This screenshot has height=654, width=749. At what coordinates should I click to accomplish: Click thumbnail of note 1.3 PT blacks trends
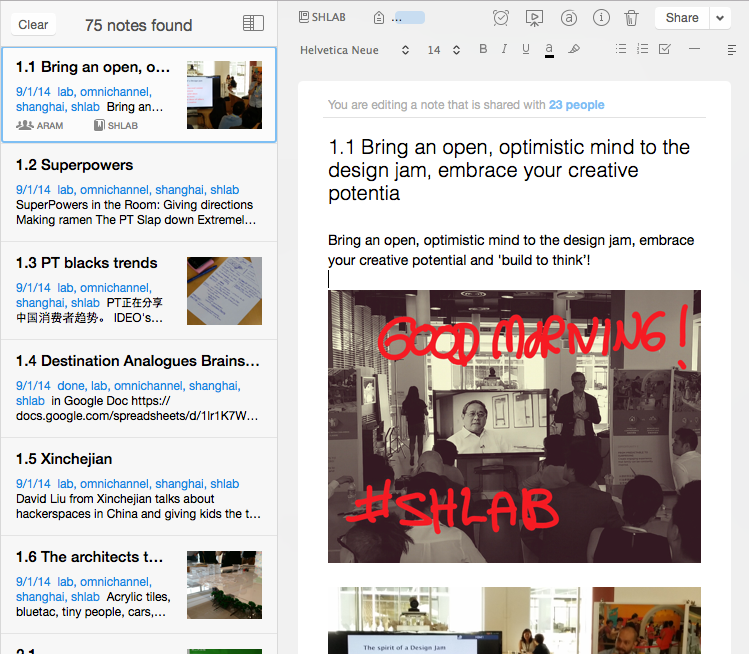224,291
